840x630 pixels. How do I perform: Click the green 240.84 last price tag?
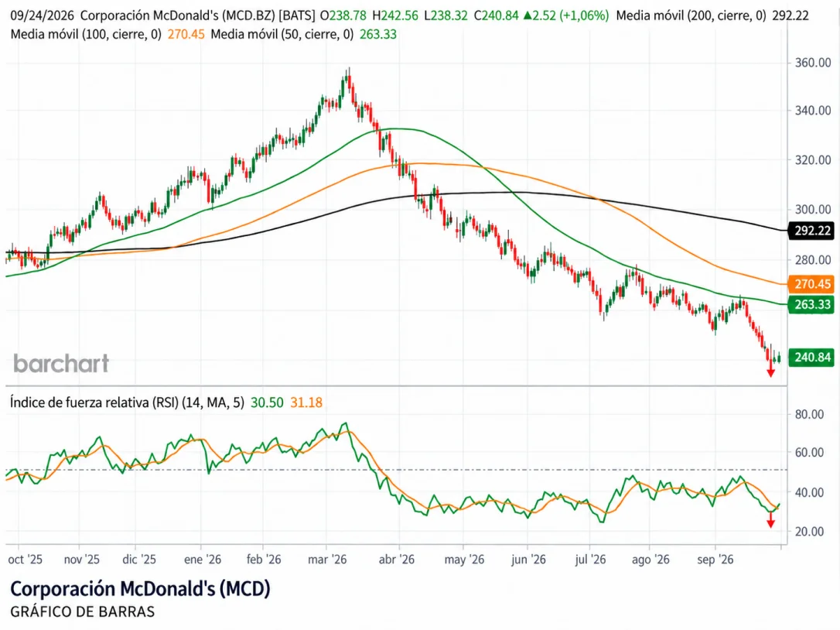point(812,357)
